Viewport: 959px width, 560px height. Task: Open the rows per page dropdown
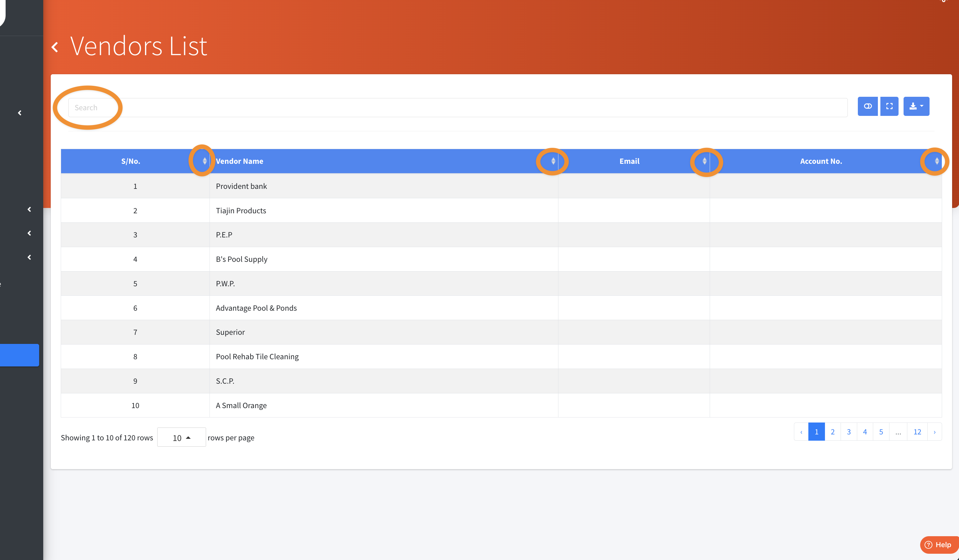pyautogui.click(x=181, y=438)
